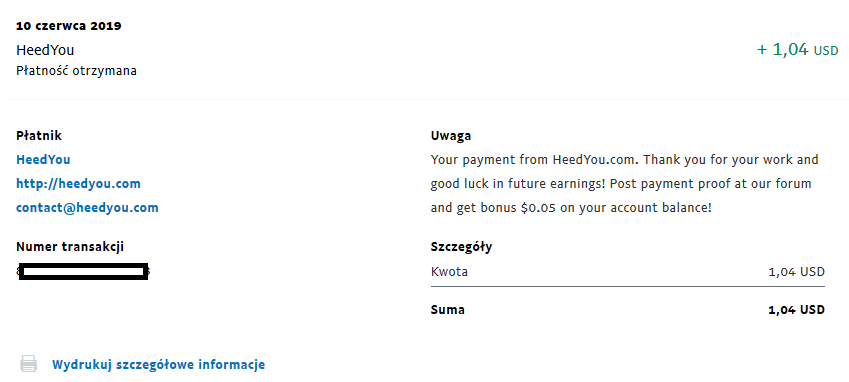The height and width of the screenshot is (382, 849).
Task: Click the Uwaga heading
Action: pos(451,136)
